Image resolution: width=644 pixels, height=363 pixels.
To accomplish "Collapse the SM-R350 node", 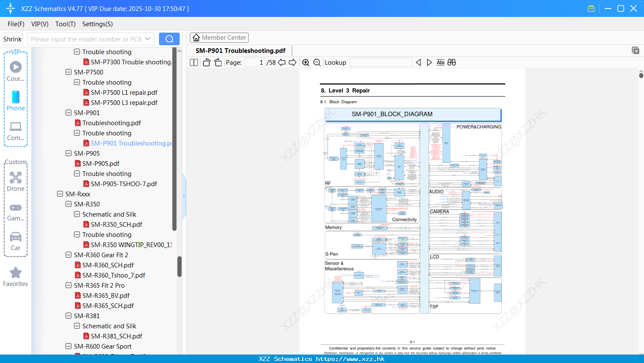I will tap(69, 204).
